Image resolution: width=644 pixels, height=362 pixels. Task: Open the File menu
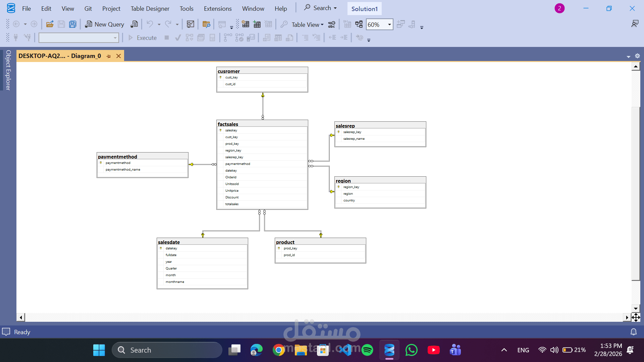tap(26, 8)
